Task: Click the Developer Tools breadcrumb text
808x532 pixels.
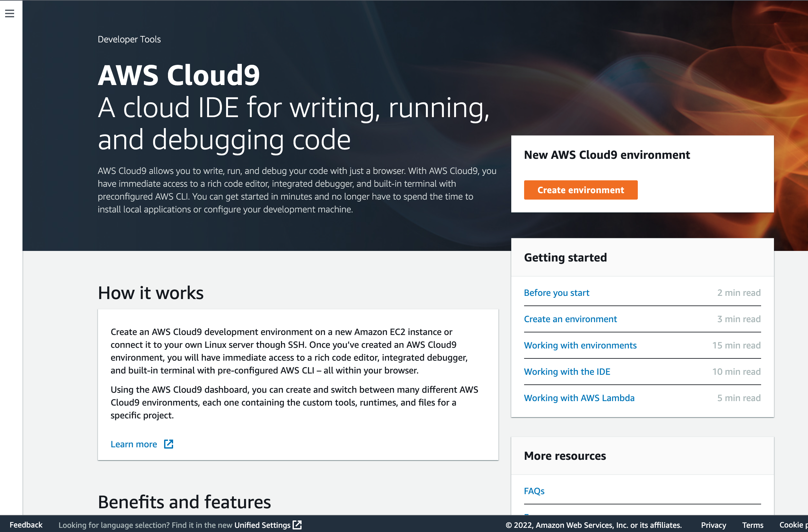Action: pos(129,39)
